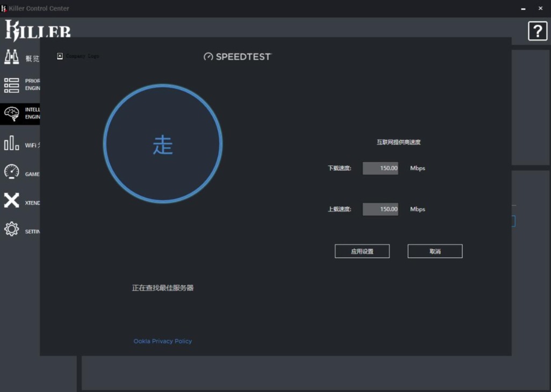Open the GameFast speedometer icon
The image size is (551, 392).
coord(12,172)
